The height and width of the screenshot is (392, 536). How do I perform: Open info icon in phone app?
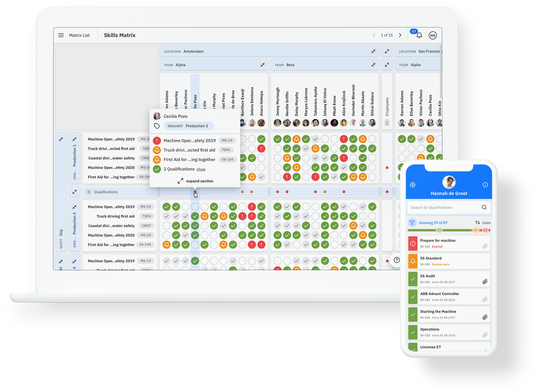(x=485, y=185)
